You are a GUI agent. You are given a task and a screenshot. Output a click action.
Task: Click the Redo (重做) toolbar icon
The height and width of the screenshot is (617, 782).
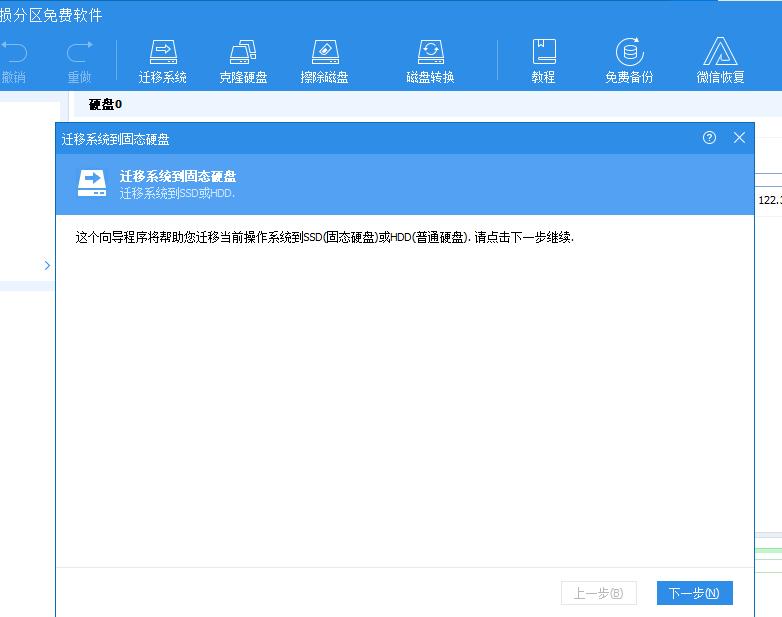[79, 62]
